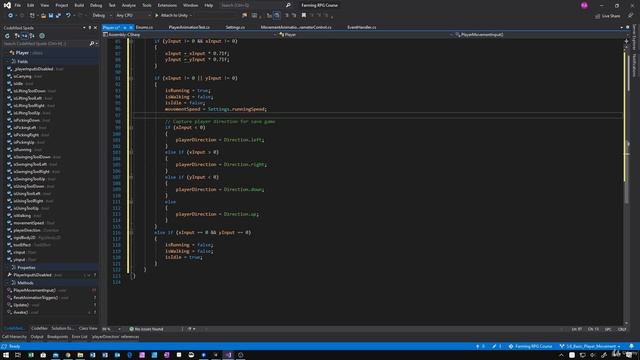640x360 pixels.
Task: Collapse the Properties region
Action: click(x=8, y=267)
